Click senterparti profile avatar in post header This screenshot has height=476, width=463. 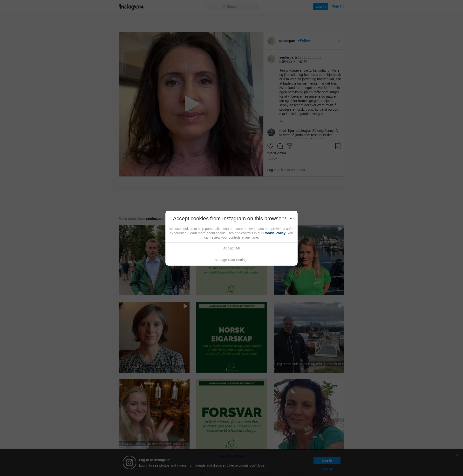click(x=271, y=41)
